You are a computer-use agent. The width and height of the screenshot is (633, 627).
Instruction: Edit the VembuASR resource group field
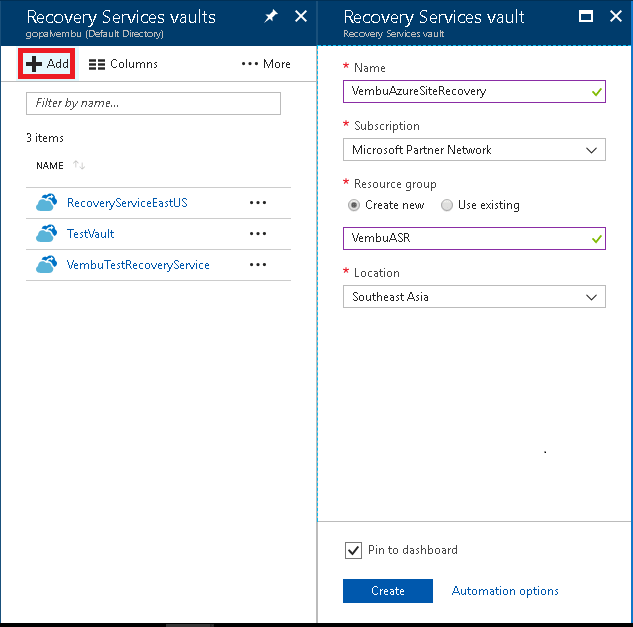point(474,239)
